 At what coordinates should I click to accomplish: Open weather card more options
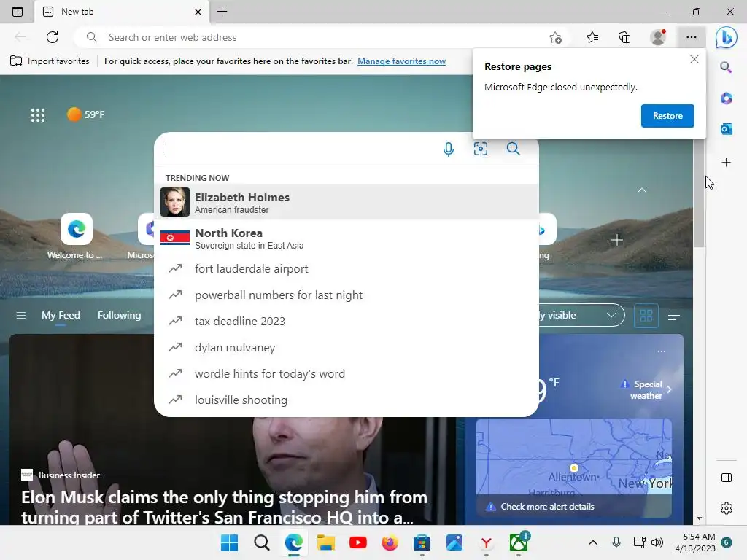click(661, 351)
